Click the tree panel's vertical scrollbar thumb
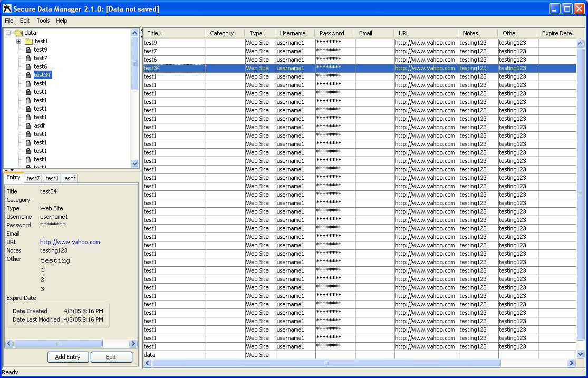 [x=135, y=63]
